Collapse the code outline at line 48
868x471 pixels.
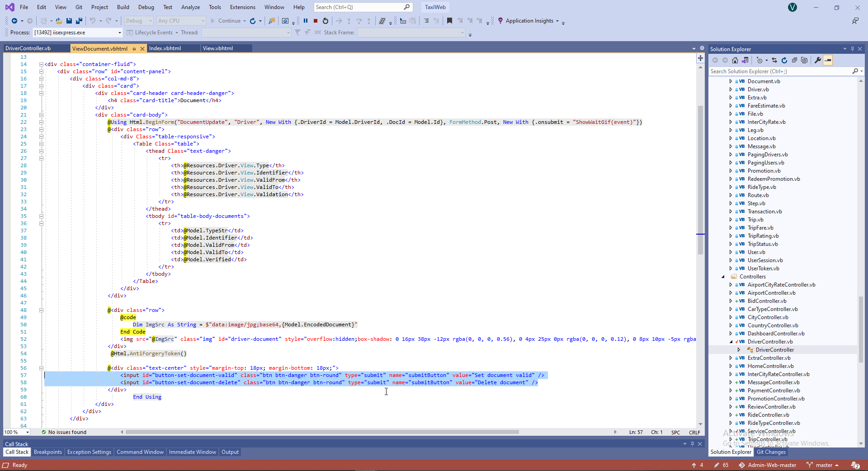click(x=41, y=310)
